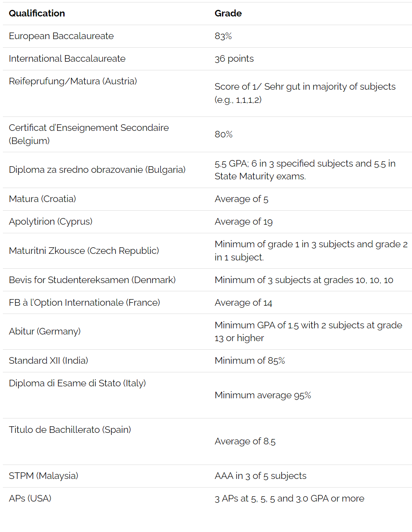Click the Qualification column header
This screenshot has width=412, height=532.
[37, 14]
